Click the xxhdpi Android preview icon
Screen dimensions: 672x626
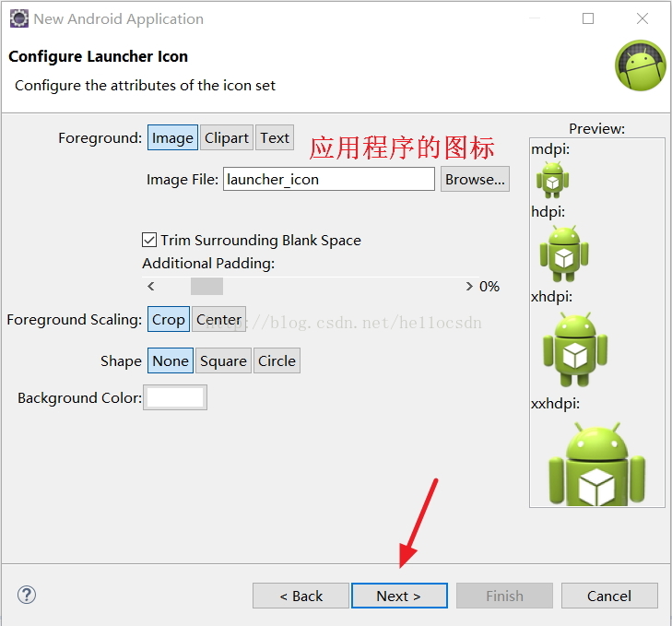coord(597,464)
